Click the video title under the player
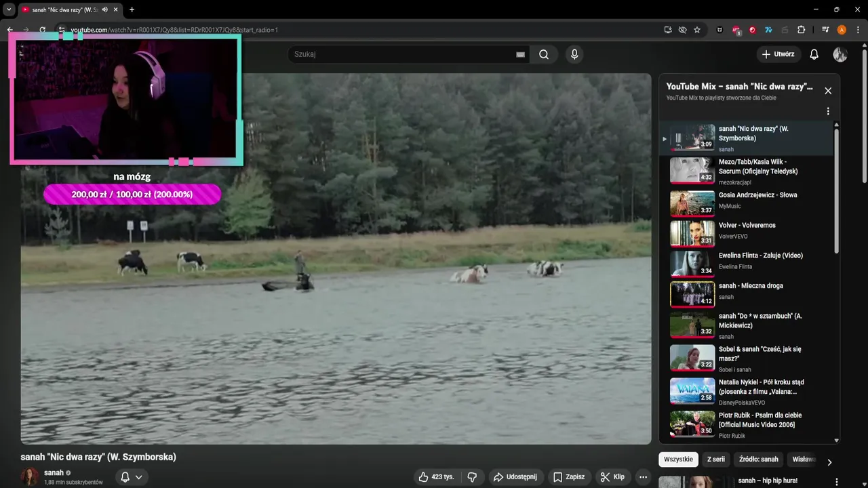868x488 pixels. tap(98, 457)
